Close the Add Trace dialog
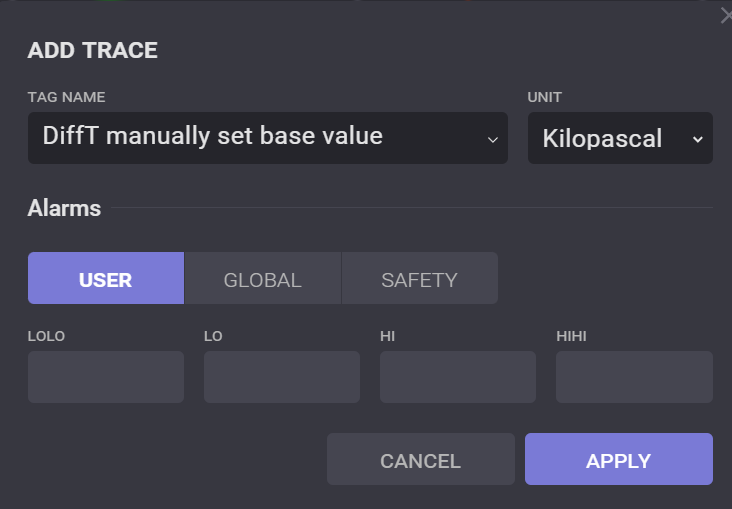This screenshot has height=509, width=732. pyautogui.click(x=726, y=16)
